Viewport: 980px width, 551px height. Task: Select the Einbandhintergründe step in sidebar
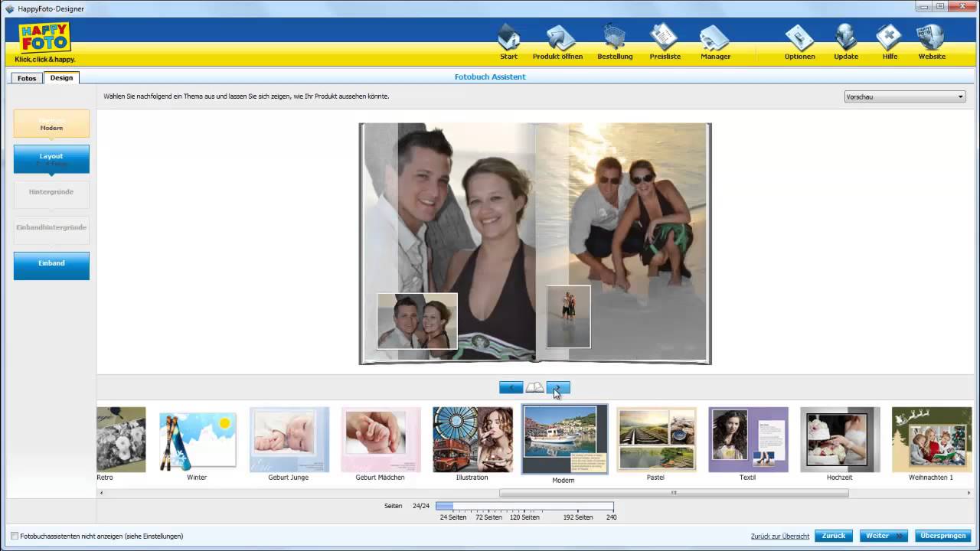[51, 230]
